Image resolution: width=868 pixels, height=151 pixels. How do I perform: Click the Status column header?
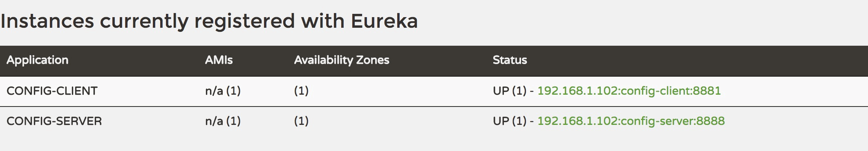510,60
